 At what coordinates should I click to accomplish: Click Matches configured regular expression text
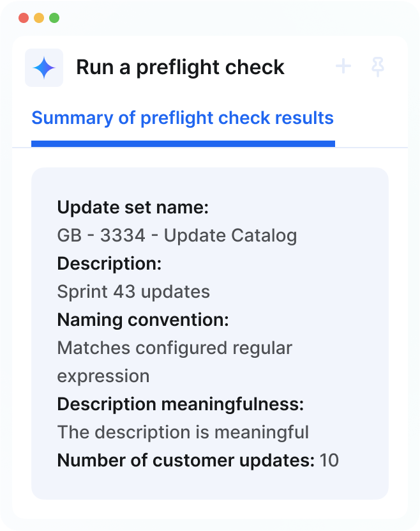(174, 362)
